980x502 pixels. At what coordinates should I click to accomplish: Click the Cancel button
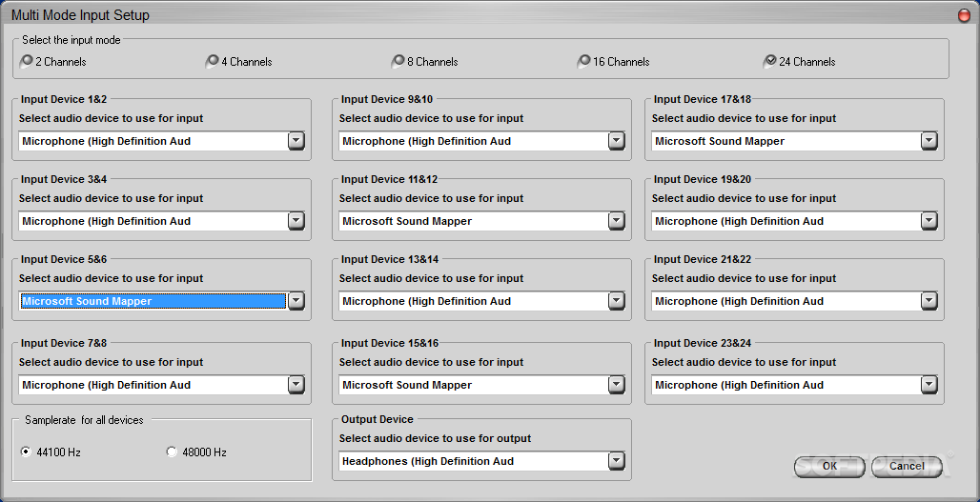click(x=907, y=466)
